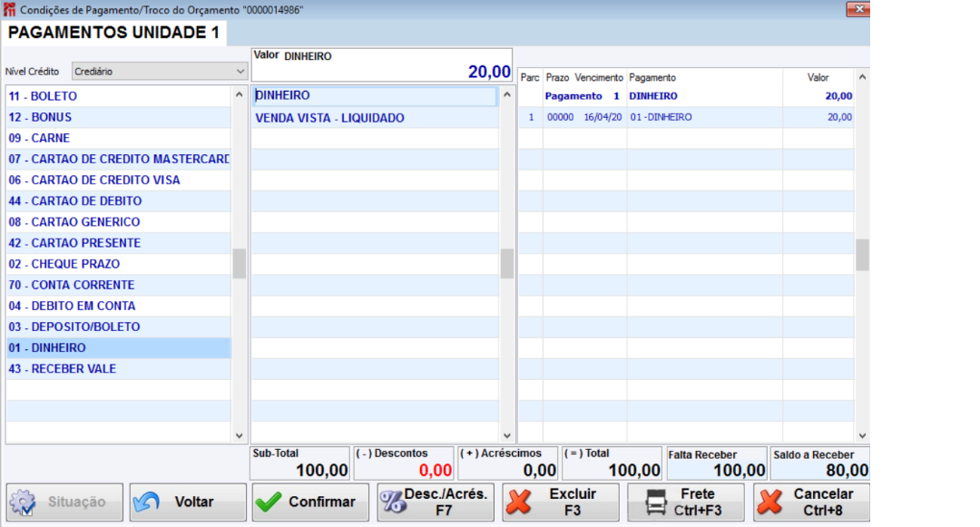Select 06 - CARTAO DE CREDITO VISA
This screenshot has width=980, height=527.
click(x=119, y=180)
